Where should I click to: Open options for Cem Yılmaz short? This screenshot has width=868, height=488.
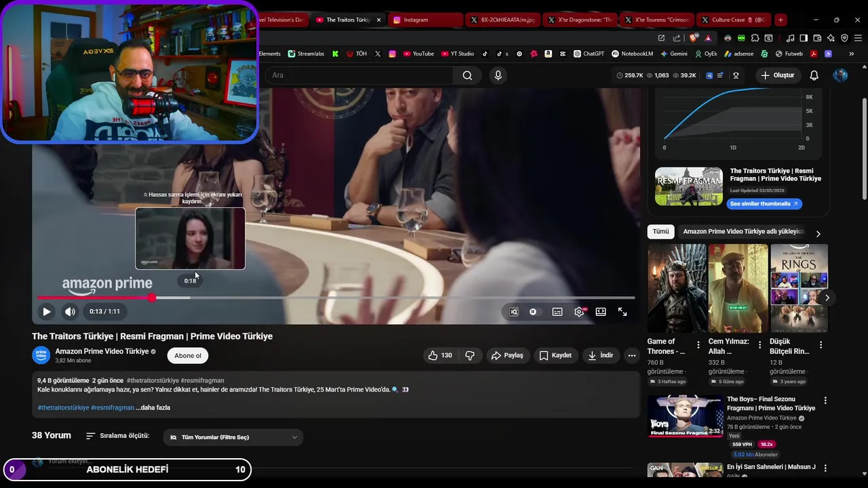tap(759, 345)
